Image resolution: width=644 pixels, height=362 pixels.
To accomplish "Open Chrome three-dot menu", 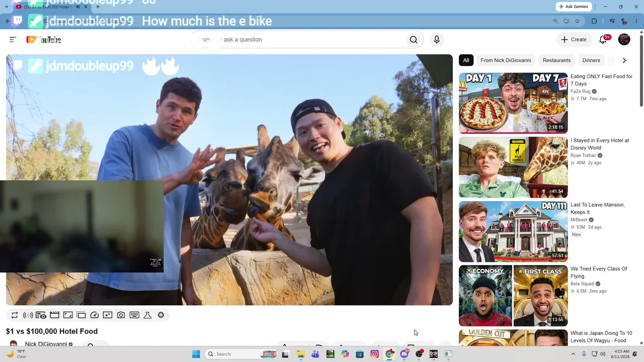I will 636,21.
